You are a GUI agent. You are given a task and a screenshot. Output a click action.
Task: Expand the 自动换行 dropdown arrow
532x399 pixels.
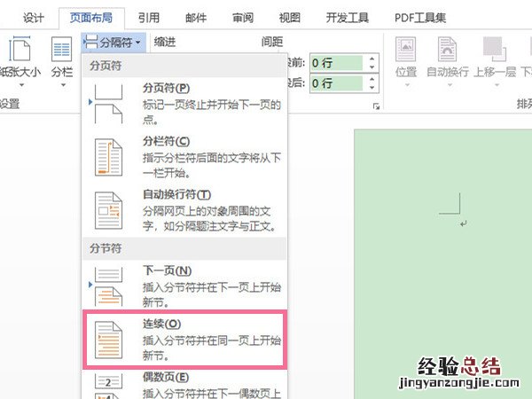click(x=450, y=85)
